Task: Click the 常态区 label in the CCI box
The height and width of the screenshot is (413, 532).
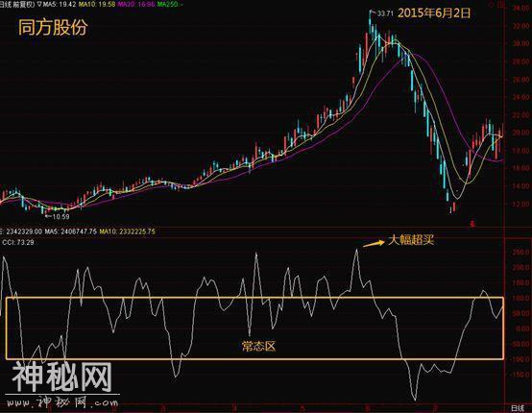Action: click(258, 346)
